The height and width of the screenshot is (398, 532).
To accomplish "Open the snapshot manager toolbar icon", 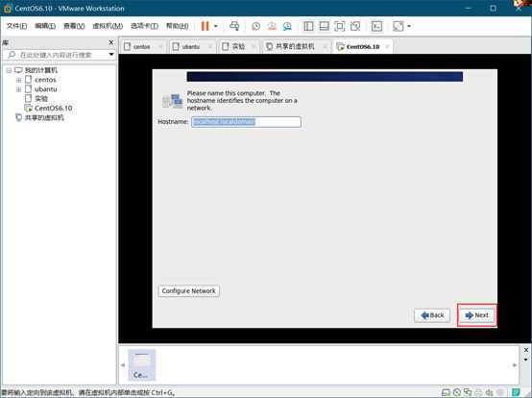I will click(287, 26).
